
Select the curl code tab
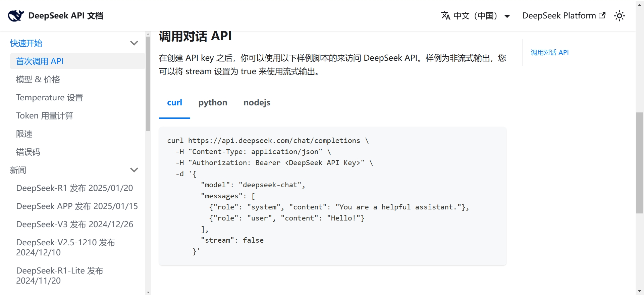click(x=174, y=103)
